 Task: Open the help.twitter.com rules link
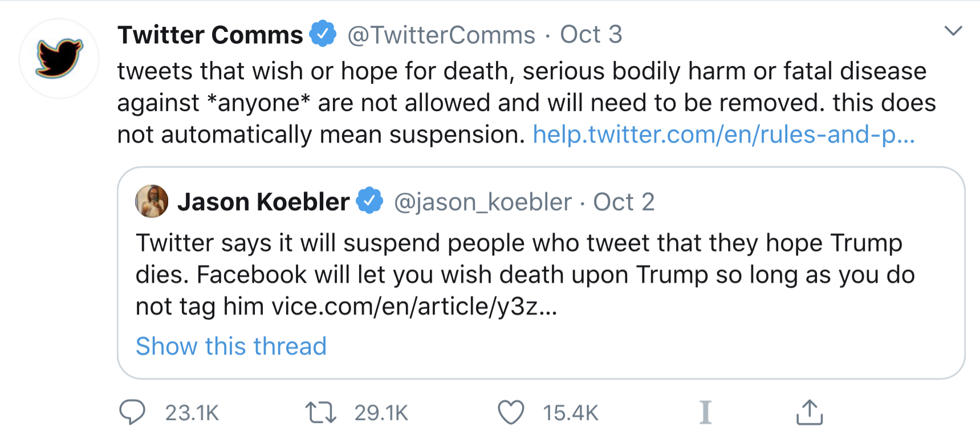click(x=723, y=135)
